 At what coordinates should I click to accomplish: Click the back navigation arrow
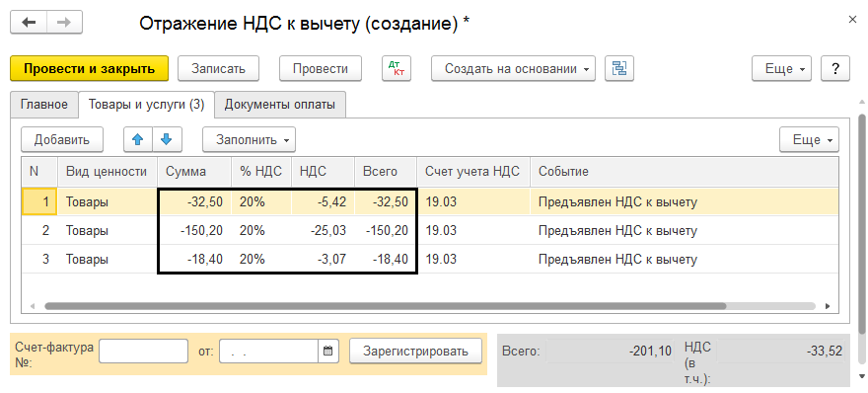pyautogui.click(x=29, y=23)
